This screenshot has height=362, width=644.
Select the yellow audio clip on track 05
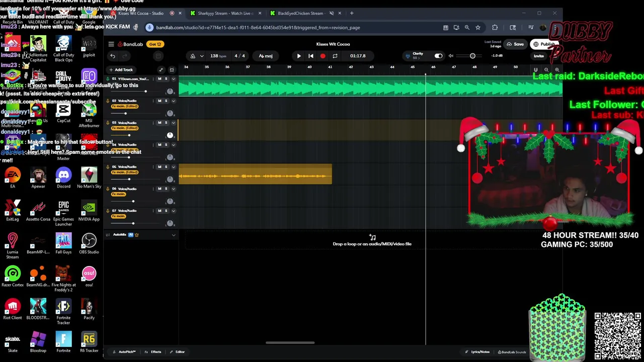[255, 174]
